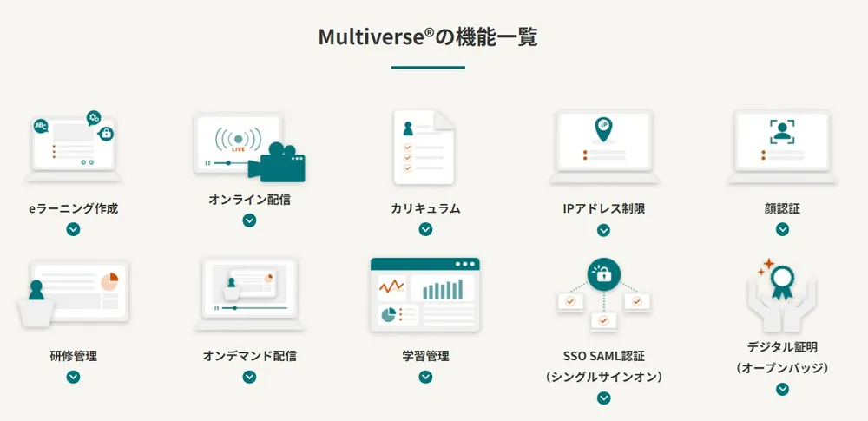Click the 顔認証 face scan laptop icon
Viewport: 868px width, 421px height.
pyautogui.click(x=782, y=147)
